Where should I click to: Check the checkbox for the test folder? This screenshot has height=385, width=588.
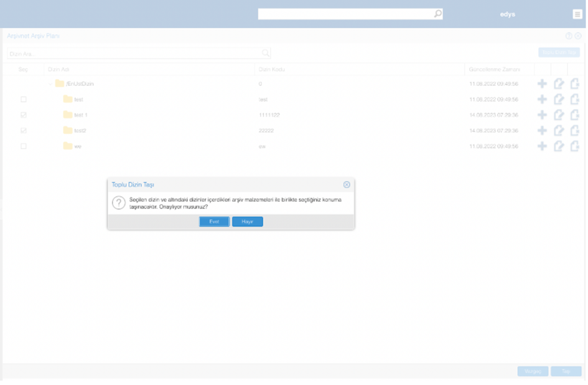tap(24, 100)
